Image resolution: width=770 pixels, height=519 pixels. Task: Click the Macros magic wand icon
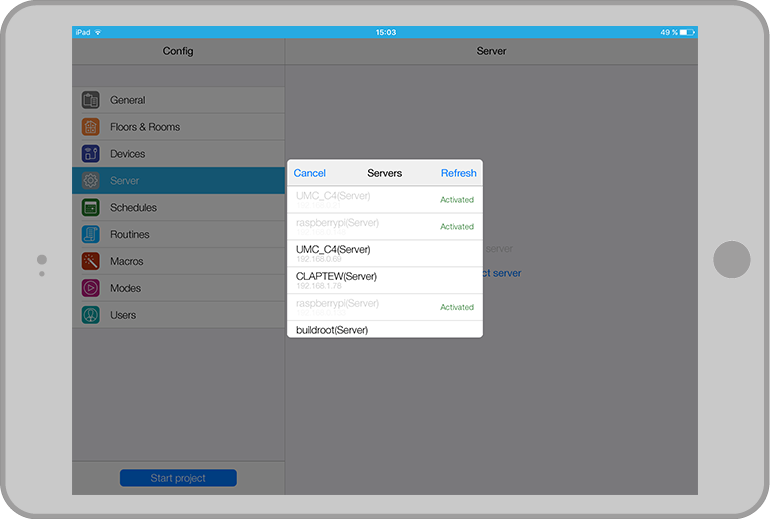[91, 261]
